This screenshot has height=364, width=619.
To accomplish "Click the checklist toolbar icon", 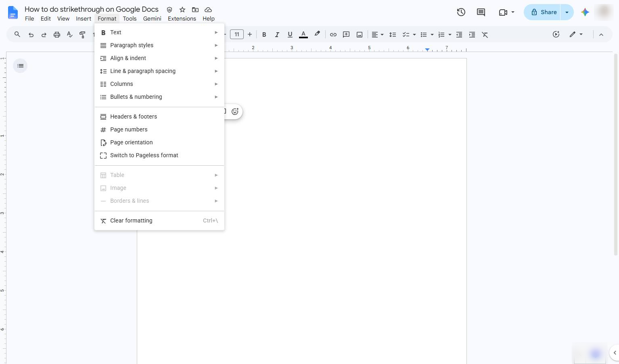I will [406, 35].
